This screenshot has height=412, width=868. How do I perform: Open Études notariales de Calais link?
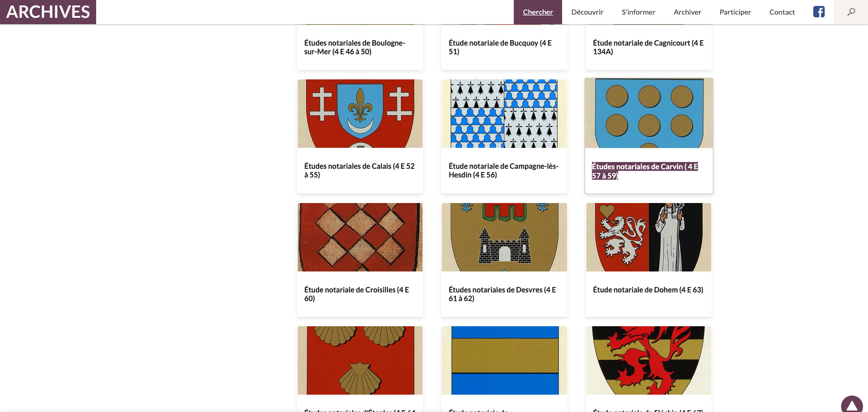pyautogui.click(x=359, y=171)
